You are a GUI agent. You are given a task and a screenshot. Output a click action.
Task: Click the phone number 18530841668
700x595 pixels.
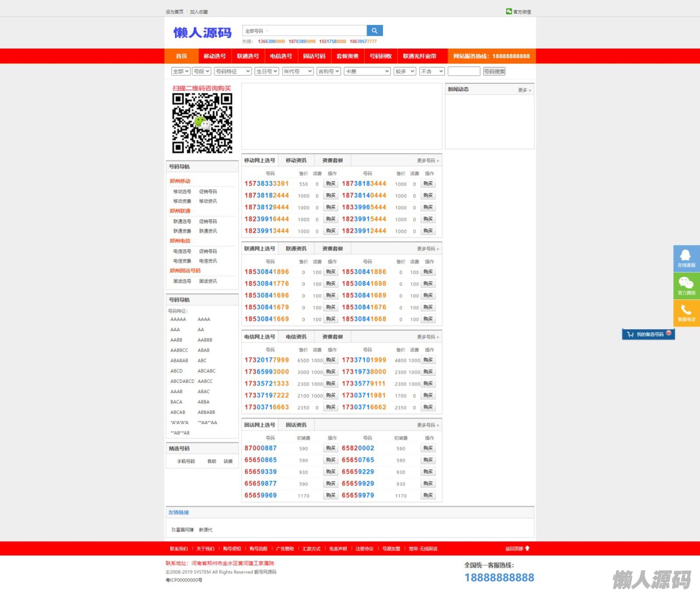pos(364,319)
